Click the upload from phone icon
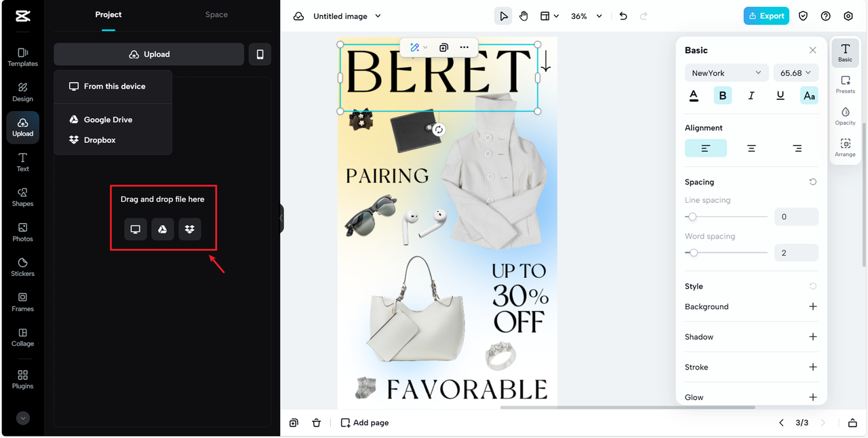Screen dimensions: 868x438 coord(260,54)
